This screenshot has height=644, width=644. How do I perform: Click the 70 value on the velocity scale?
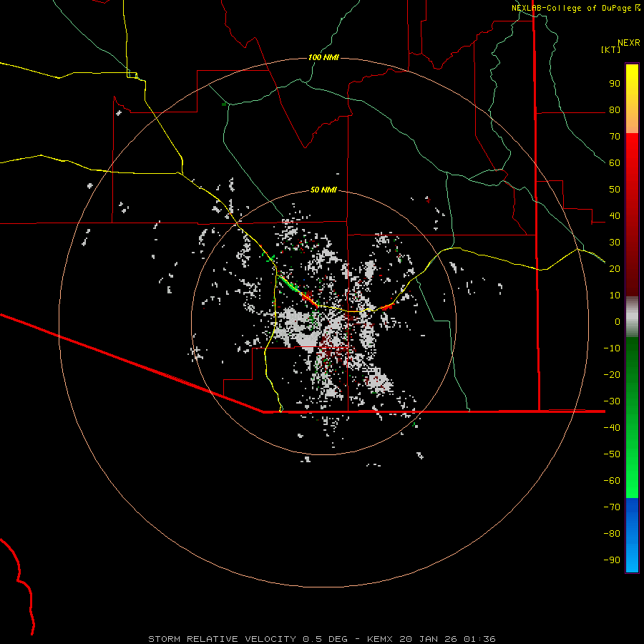615,137
